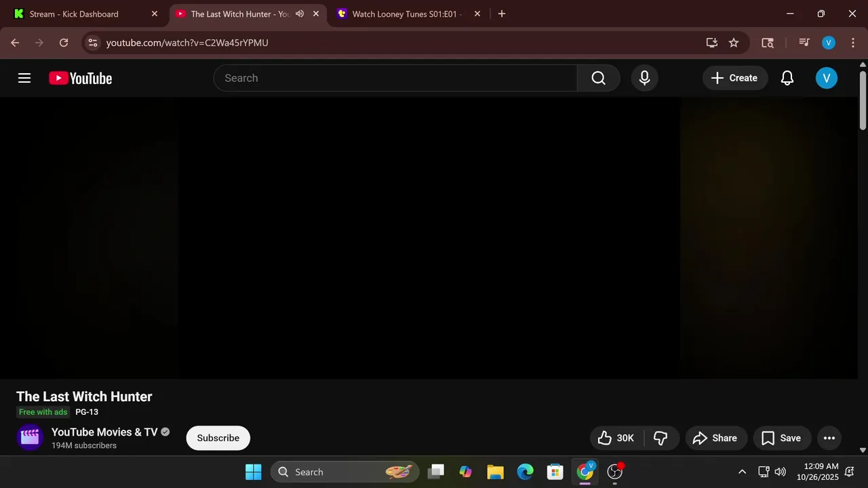Mute the tab via its speaker icon
This screenshot has width=868, height=488.
click(x=300, y=14)
